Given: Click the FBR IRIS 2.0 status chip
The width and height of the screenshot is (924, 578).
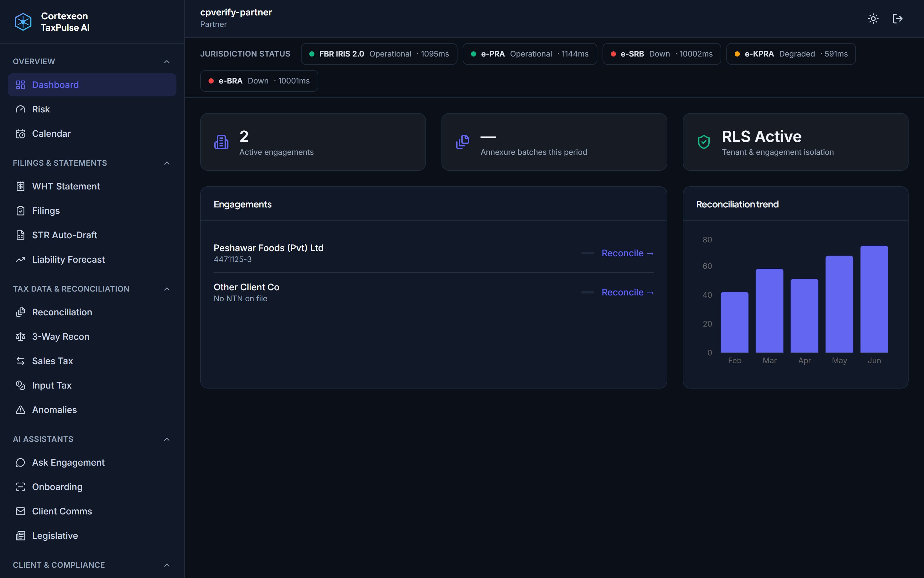Looking at the screenshot, I should [379, 54].
